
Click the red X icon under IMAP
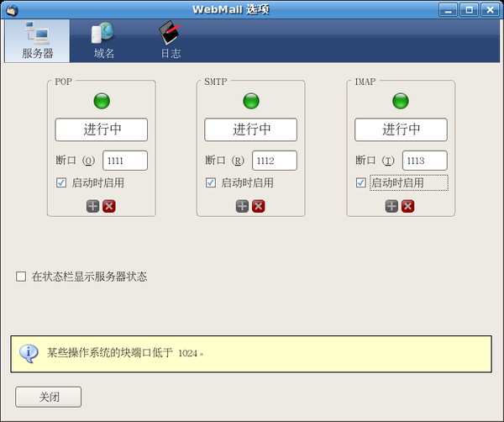tap(408, 206)
